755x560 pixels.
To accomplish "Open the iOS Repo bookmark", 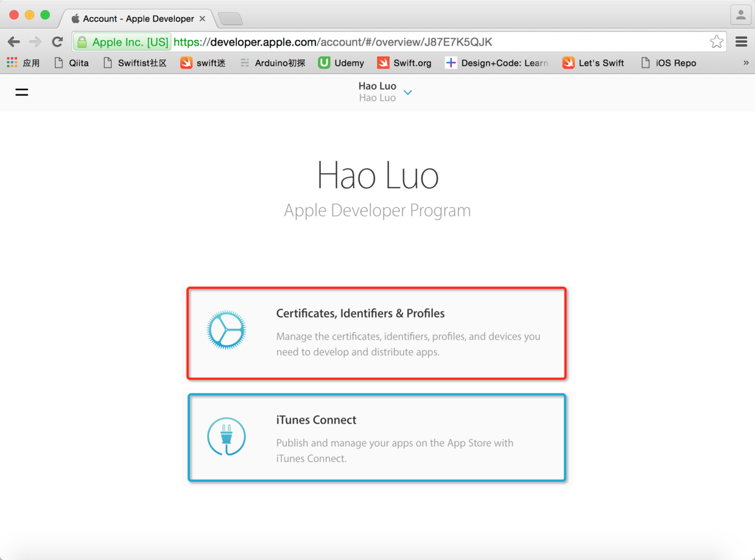I will [669, 63].
